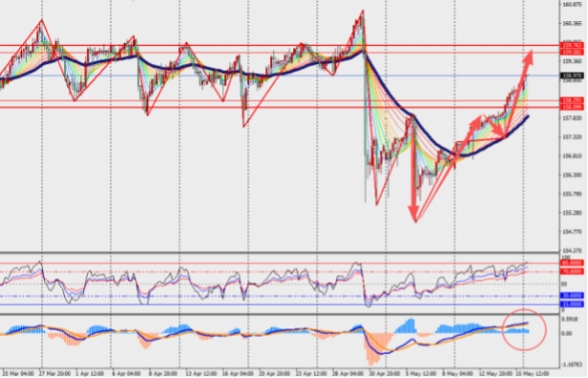
Task: Click the 8 May 04:00 date label
Action: pyautogui.click(x=457, y=374)
